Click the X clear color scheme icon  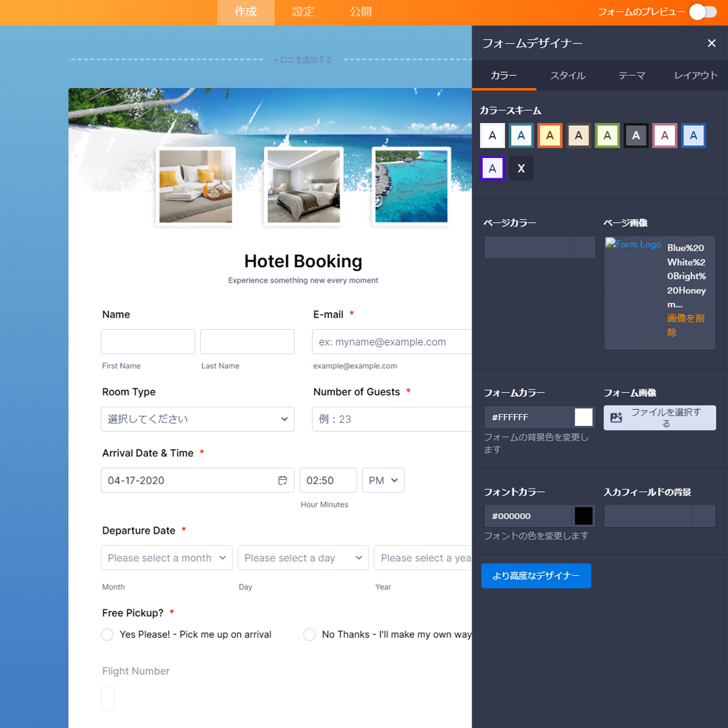pyautogui.click(x=521, y=168)
